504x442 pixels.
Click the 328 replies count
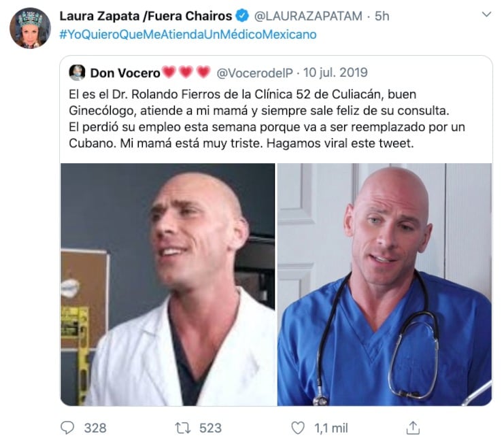pos(95,428)
